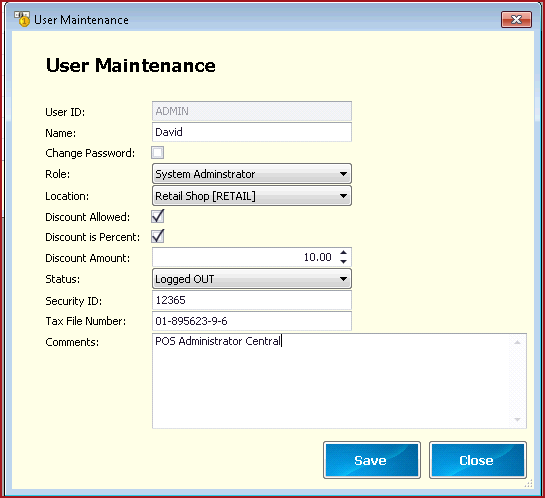Click the User Maintenance title bar icon
This screenshot has height=498, width=545.
click(x=22, y=19)
